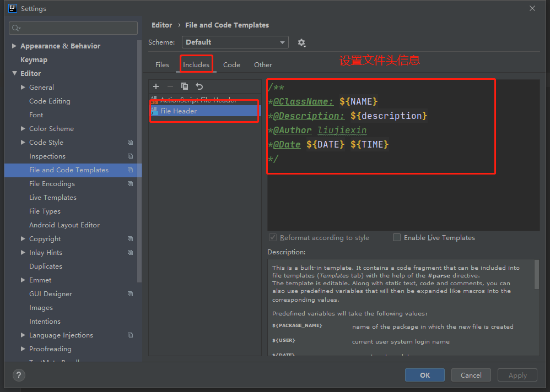Toggle Reformat according to style checkbox
The height and width of the screenshot is (392, 550).
[x=273, y=237]
